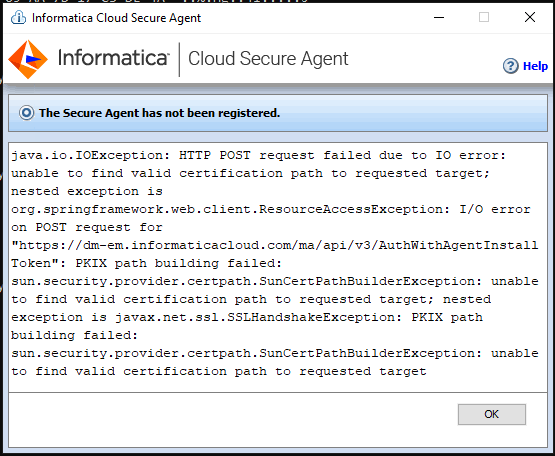Open the Help link text

535,66
